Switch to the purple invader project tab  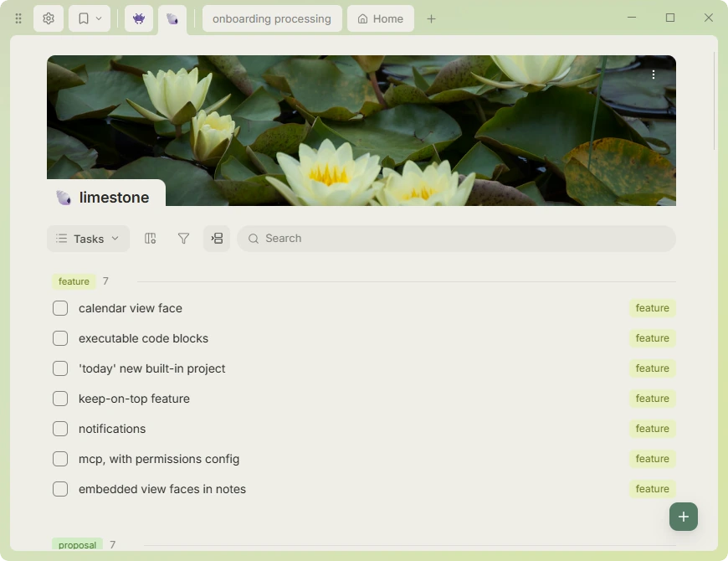click(139, 18)
